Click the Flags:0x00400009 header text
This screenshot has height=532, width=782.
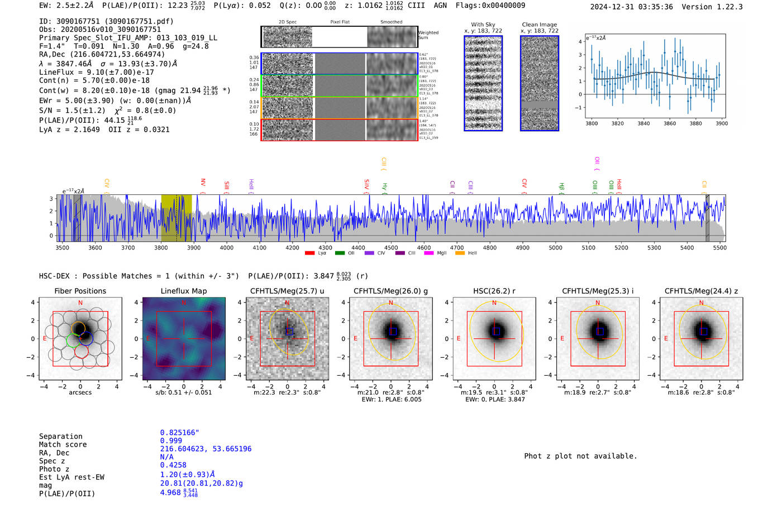click(490, 6)
